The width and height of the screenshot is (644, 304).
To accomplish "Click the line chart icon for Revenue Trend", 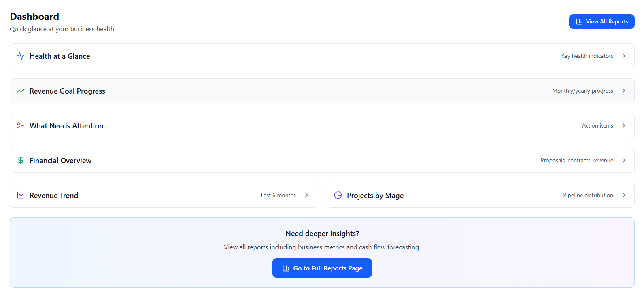I will pos(21,195).
